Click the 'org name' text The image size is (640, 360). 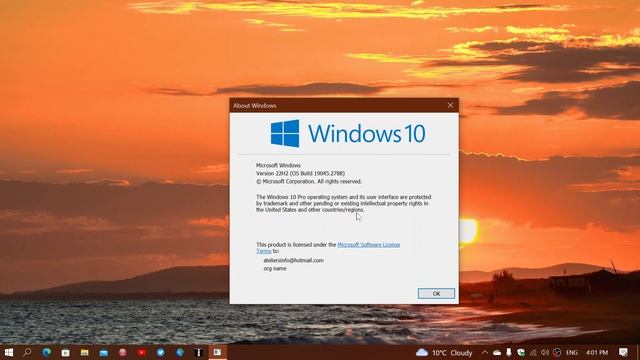point(275,269)
